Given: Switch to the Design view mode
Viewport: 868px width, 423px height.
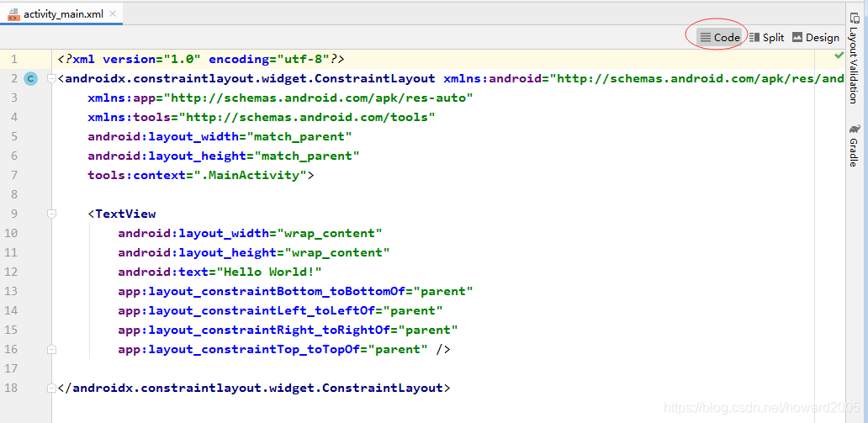Looking at the screenshot, I should tap(815, 37).
